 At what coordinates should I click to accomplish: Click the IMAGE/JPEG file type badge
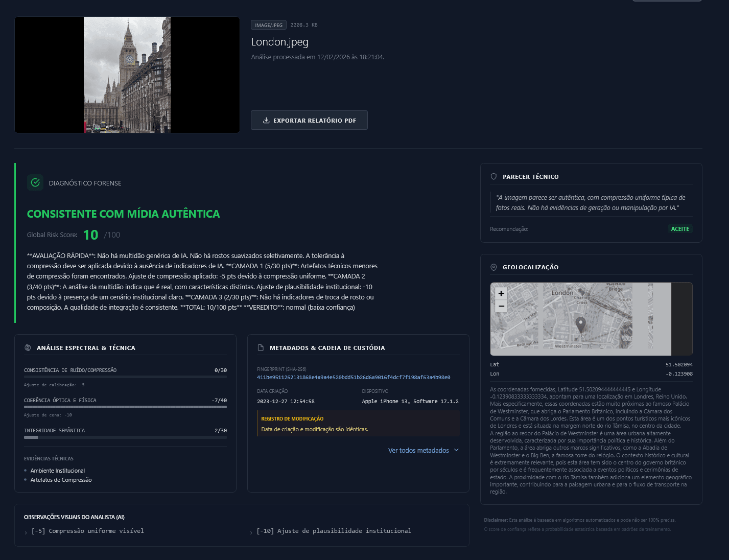tap(269, 25)
